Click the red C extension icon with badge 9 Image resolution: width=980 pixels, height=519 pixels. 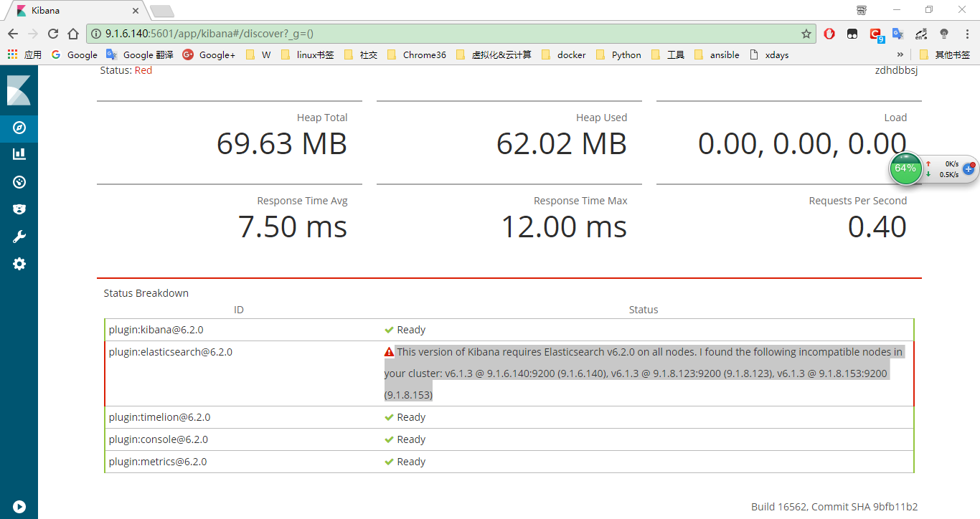(x=876, y=34)
